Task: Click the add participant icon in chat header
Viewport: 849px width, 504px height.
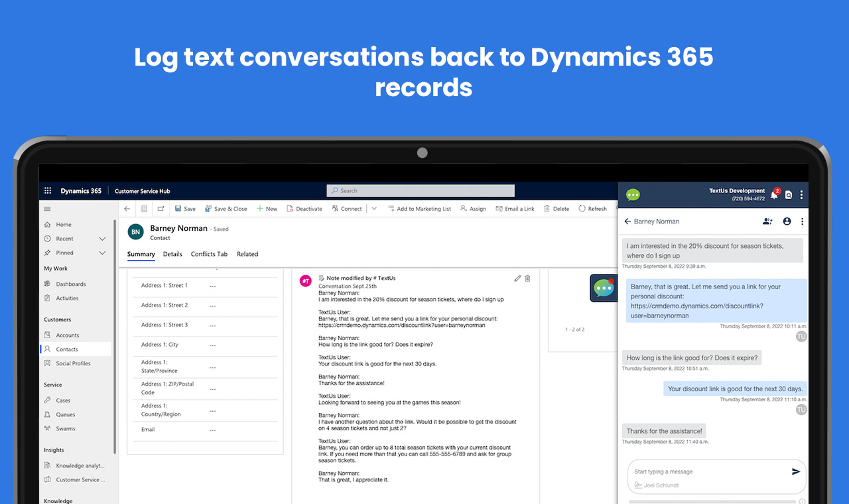Action: (x=767, y=221)
